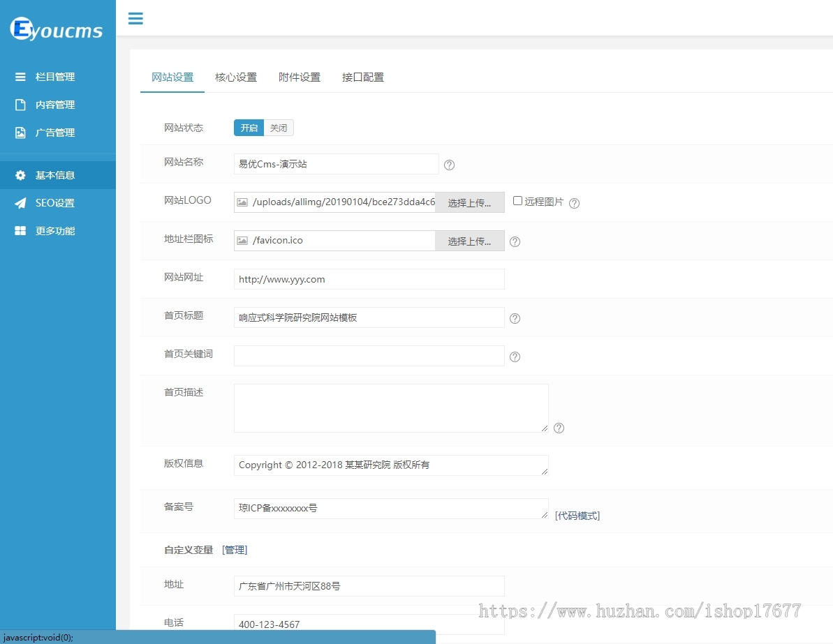Screen dimensions: 833x644
Task: Click the 备案号 label
Action: pyautogui.click(x=179, y=507)
